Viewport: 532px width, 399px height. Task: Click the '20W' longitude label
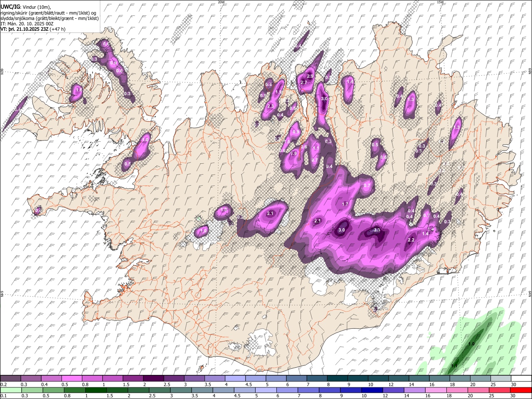point(221,2)
